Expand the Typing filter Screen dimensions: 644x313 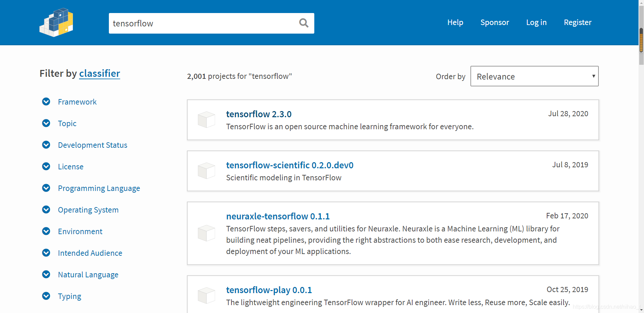click(x=70, y=296)
